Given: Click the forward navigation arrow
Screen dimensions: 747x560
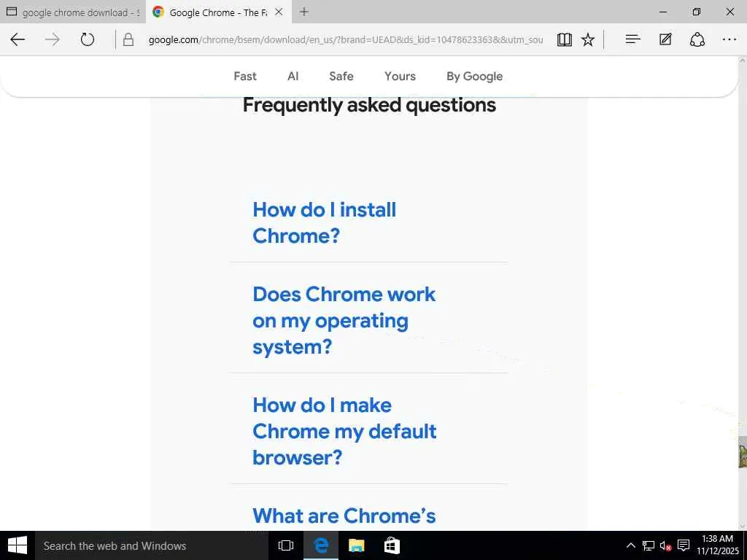Looking at the screenshot, I should click(x=53, y=39).
